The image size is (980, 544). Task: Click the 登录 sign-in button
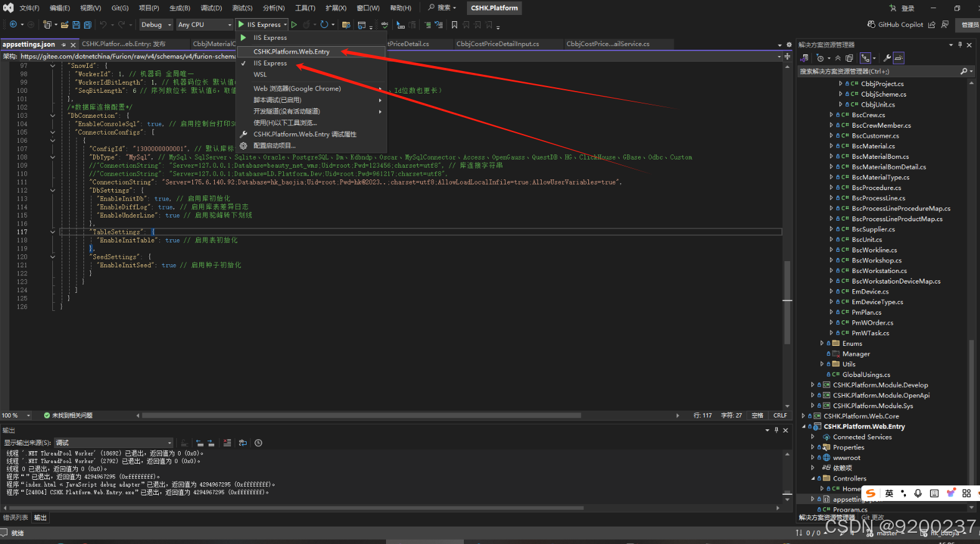click(x=902, y=8)
